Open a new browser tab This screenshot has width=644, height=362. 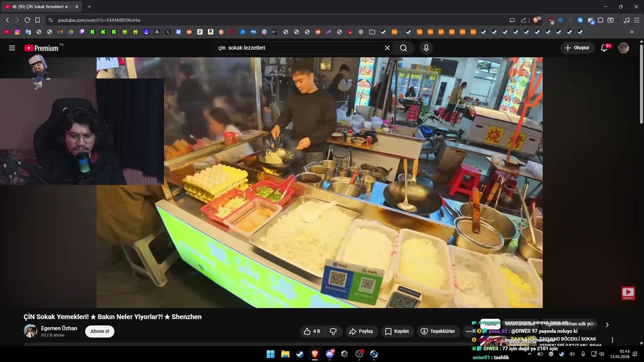tap(89, 7)
